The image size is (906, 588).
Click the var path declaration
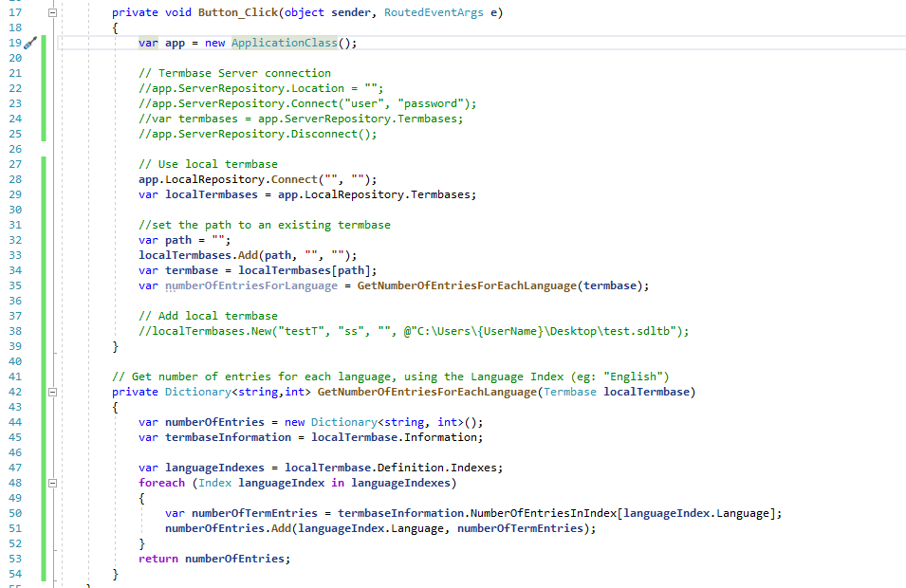pos(184,240)
